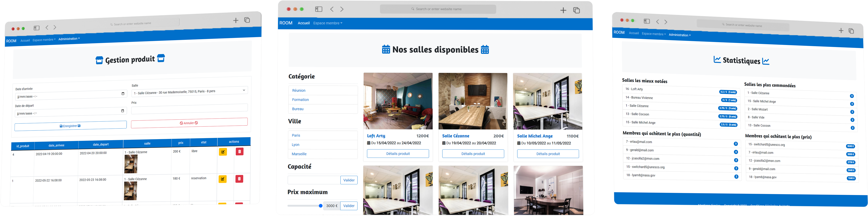Click the yellow edit icon for product 4
The height and width of the screenshot is (216, 868).
tap(223, 152)
